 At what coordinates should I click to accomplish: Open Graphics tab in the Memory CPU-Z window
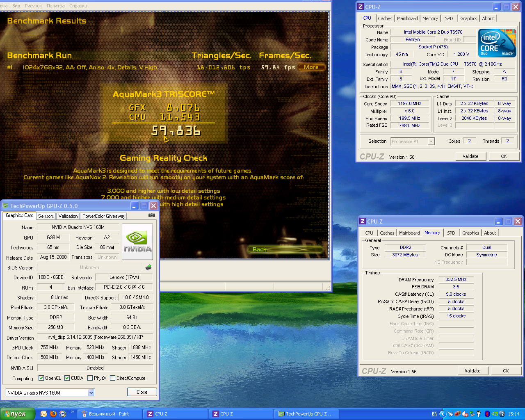coord(470,233)
